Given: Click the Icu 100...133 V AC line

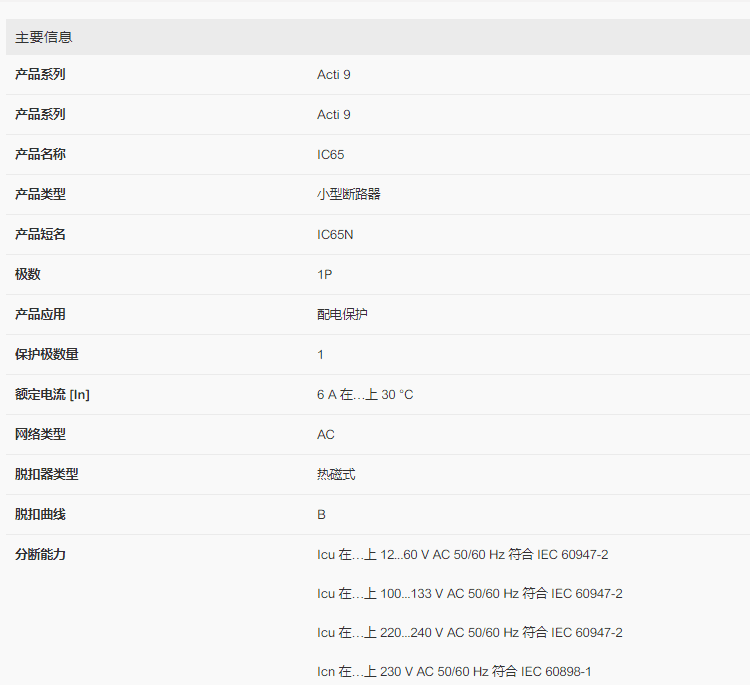Looking at the screenshot, I should coord(470,594).
